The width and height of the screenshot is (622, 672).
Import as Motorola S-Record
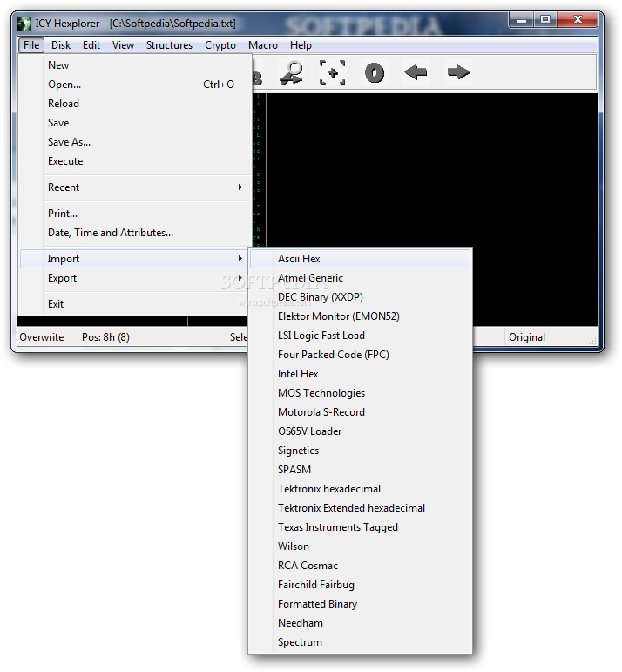(361, 412)
